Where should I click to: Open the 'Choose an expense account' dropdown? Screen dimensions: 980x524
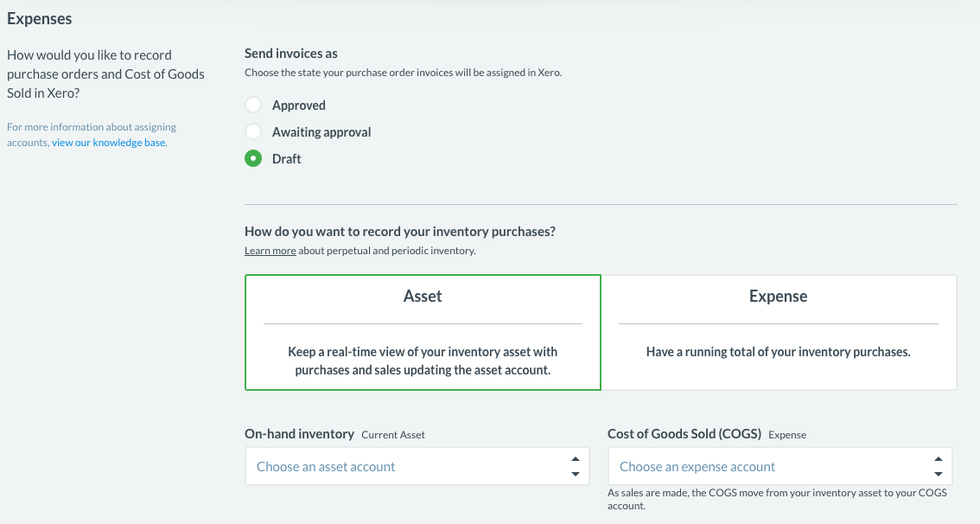click(769, 467)
